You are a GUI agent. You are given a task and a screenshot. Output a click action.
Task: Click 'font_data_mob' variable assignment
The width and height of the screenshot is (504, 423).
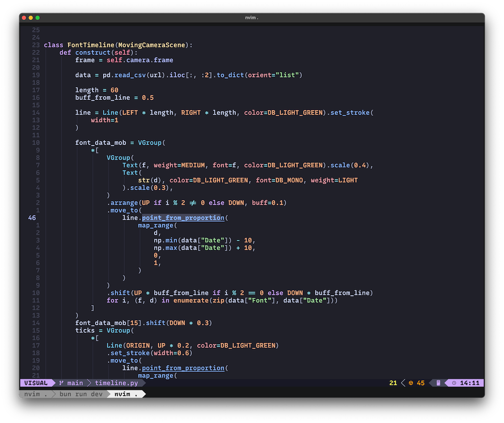click(101, 142)
